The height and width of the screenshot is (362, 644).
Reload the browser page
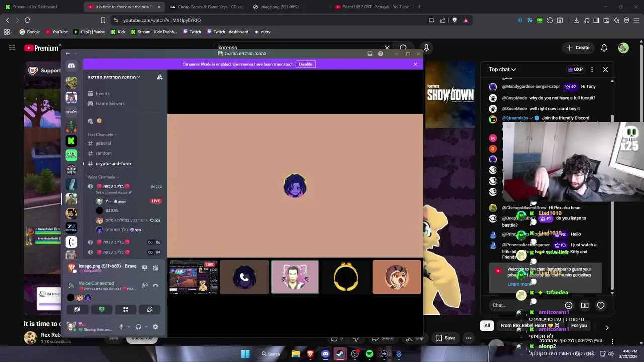pos(27,20)
